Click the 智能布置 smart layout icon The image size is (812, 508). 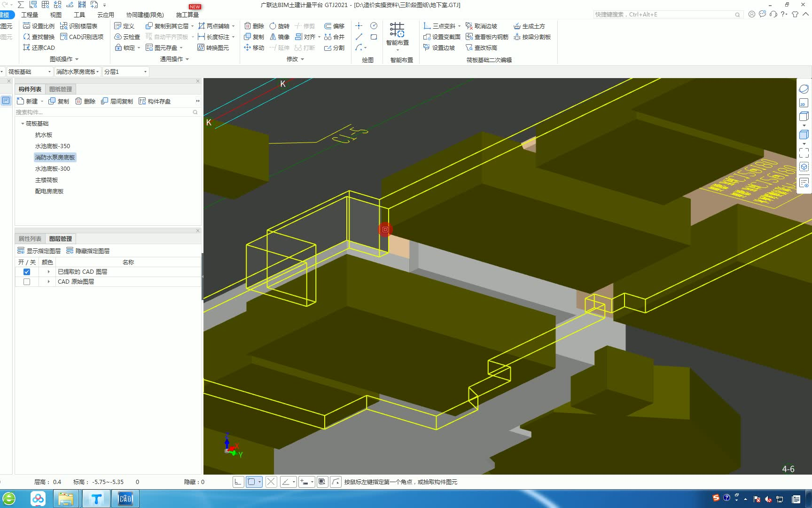397,30
